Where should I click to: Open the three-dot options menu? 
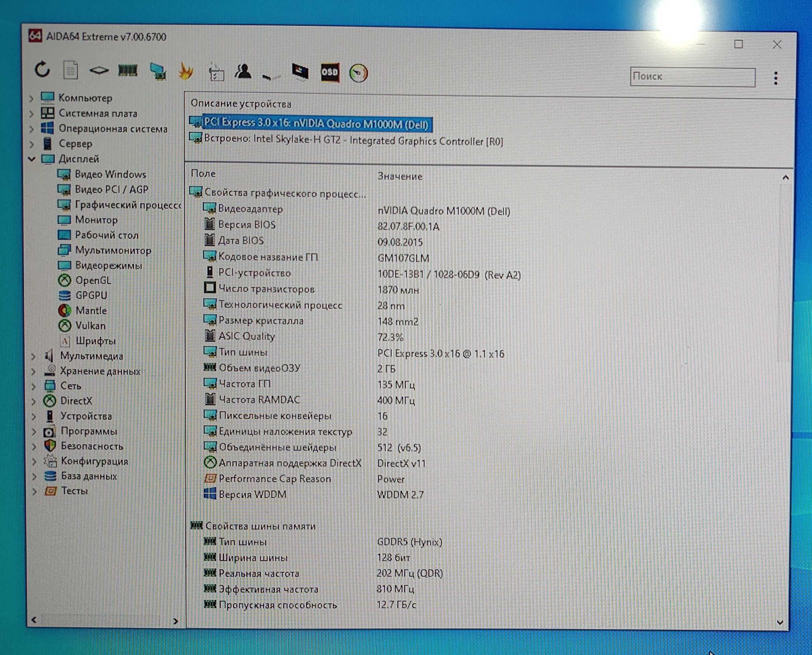click(776, 78)
